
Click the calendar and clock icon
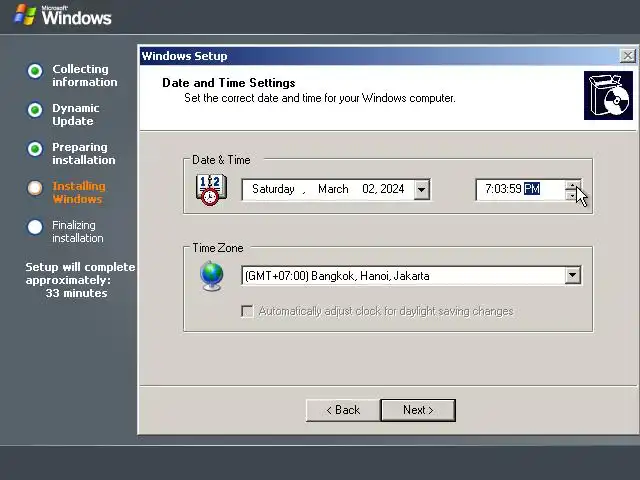[x=211, y=189]
